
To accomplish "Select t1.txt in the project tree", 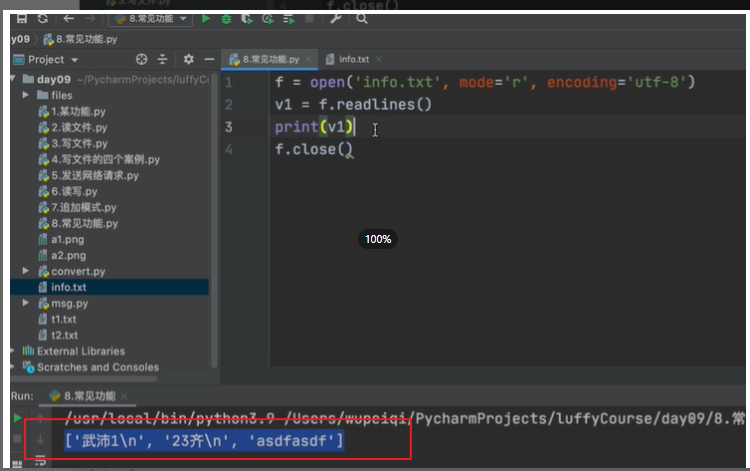I will click(64, 319).
